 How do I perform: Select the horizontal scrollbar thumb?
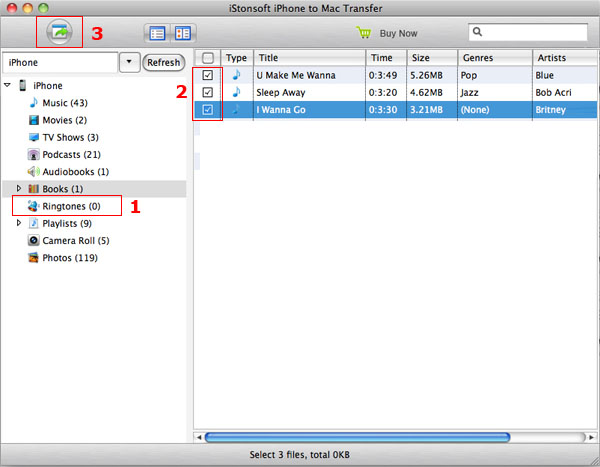tap(357, 437)
